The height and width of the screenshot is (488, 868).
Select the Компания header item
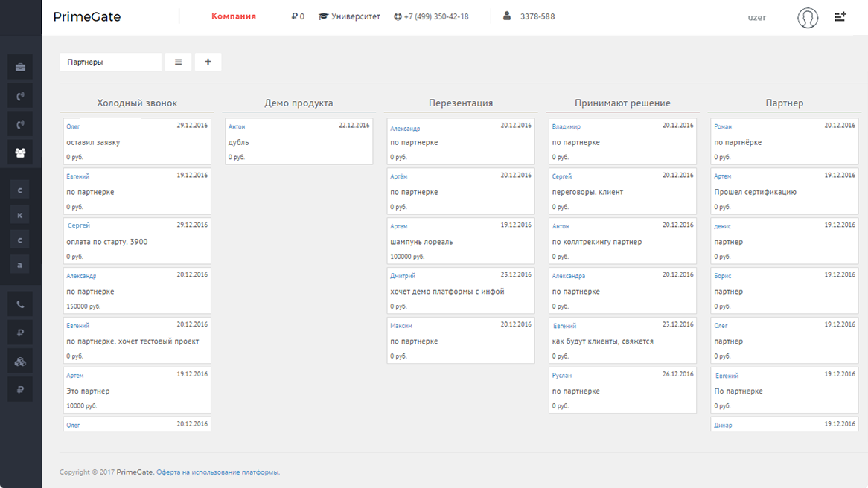(x=234, y=16)
